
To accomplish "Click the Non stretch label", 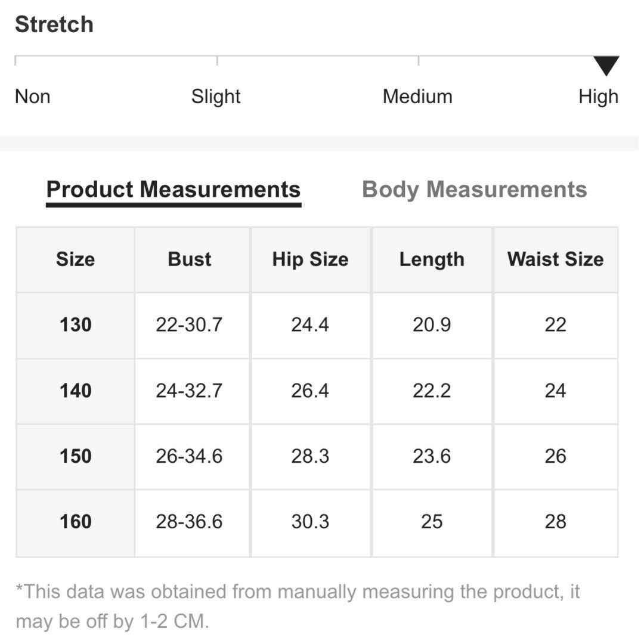I will [x=32, y=97].
